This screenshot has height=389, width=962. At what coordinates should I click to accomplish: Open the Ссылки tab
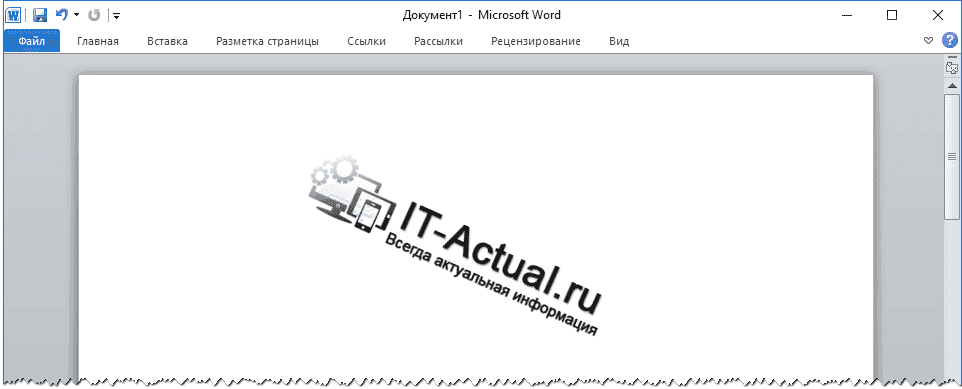click(x=366, y=41)
